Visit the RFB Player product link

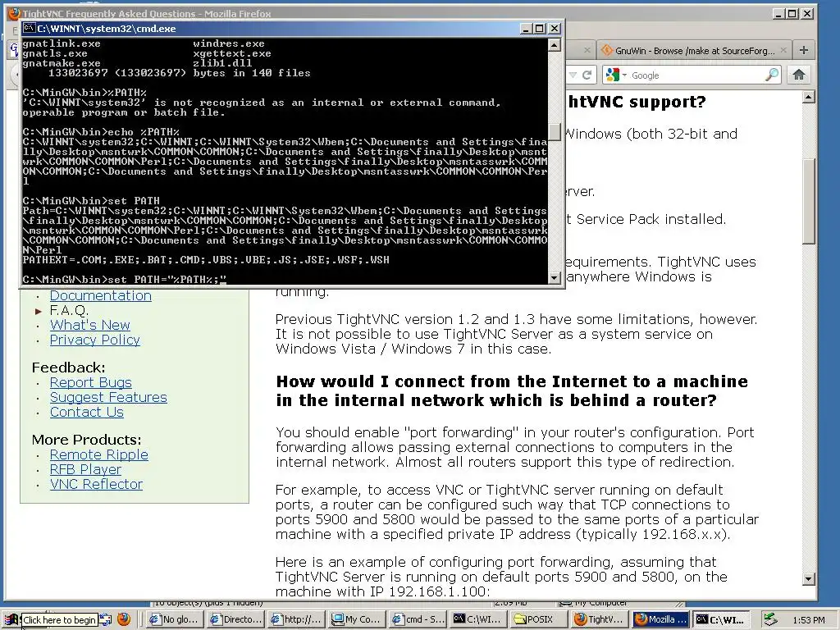pyautogui.click(x=85, y=469)
